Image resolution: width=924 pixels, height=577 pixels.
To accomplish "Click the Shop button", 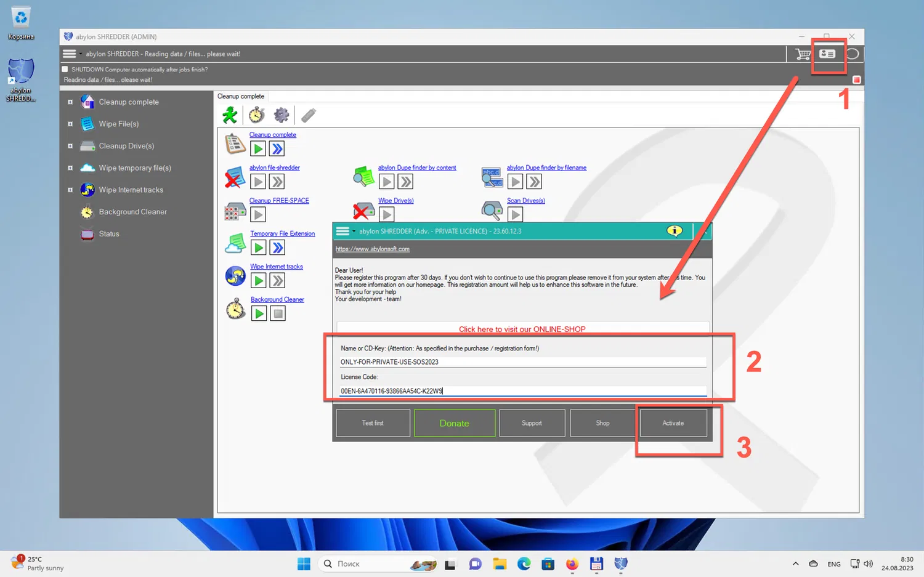I will click(x=603, y=423).
